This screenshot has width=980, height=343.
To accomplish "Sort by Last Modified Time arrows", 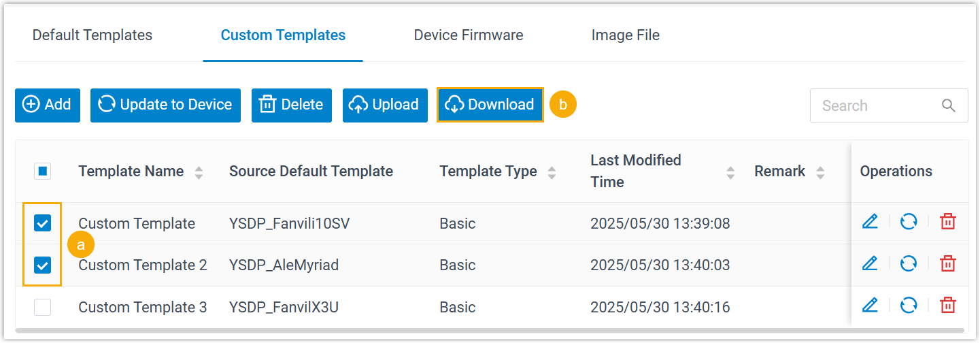I will click(730, 172).
